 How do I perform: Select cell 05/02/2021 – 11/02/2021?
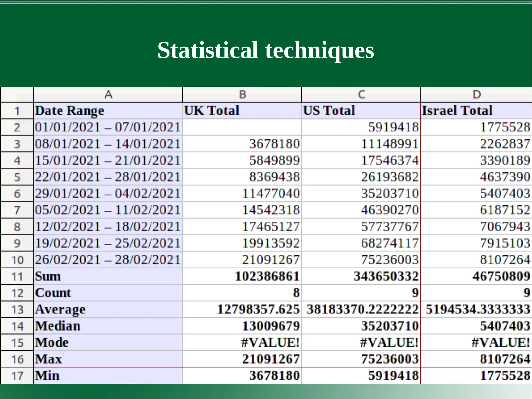(108, 210)
